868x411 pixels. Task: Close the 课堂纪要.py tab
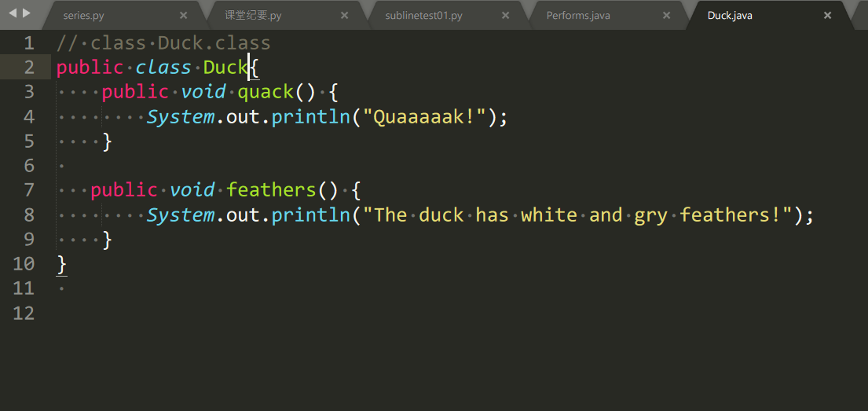tap(344, 16)
